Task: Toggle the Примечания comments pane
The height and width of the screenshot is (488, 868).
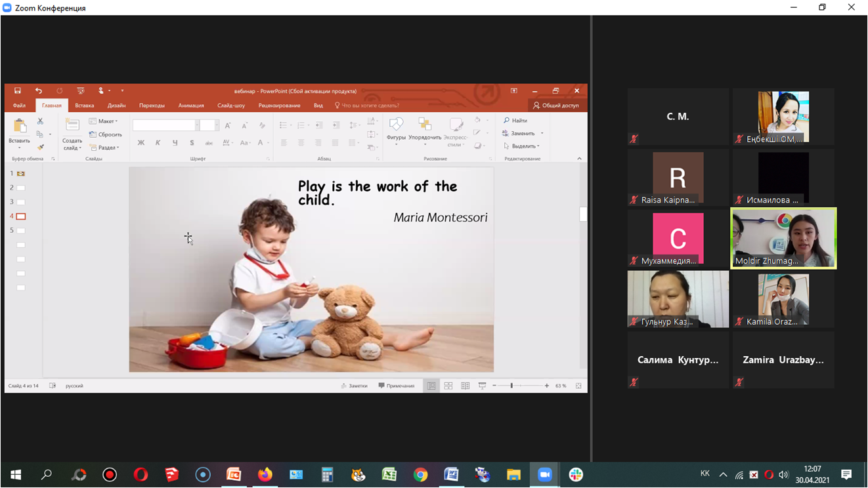Action: (397, 386)
